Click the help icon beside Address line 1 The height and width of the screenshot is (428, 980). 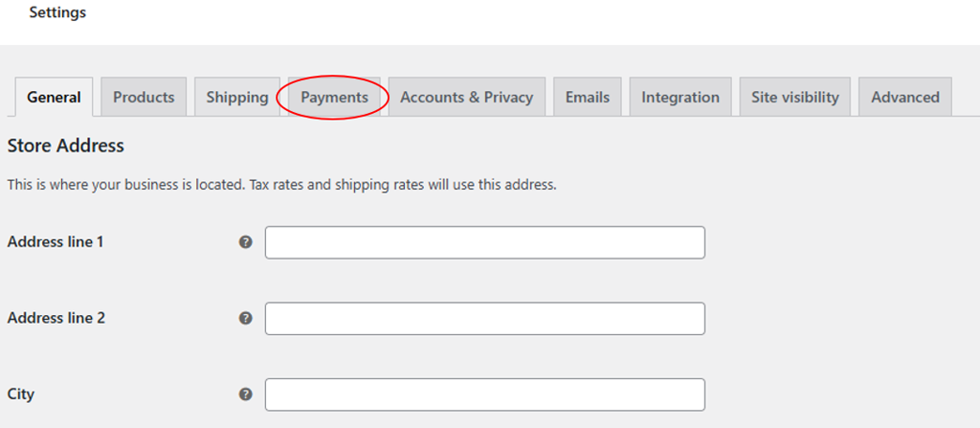(x=245, y=242)
